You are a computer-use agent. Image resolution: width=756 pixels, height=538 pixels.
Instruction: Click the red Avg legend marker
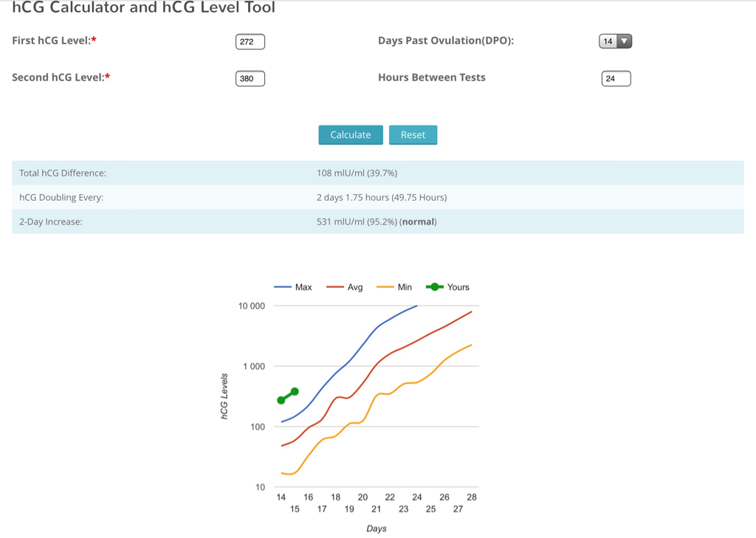pos(336,287)
